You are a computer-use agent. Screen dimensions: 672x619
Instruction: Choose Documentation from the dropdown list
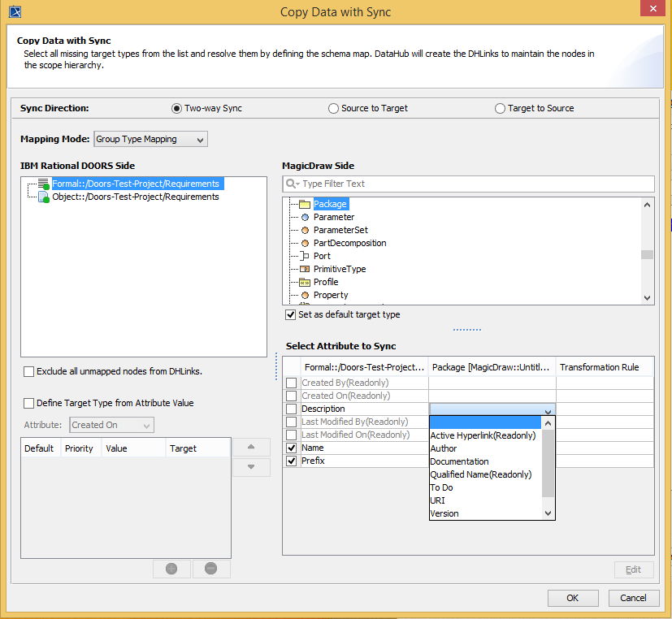(459, 461)
